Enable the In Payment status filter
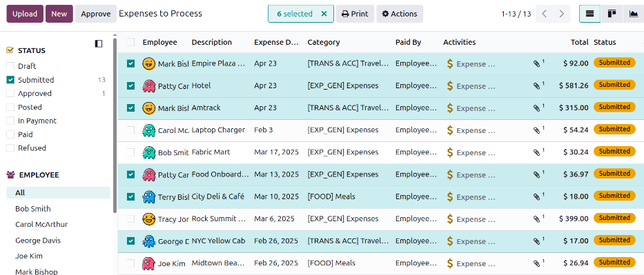 (x=10, y=121)
